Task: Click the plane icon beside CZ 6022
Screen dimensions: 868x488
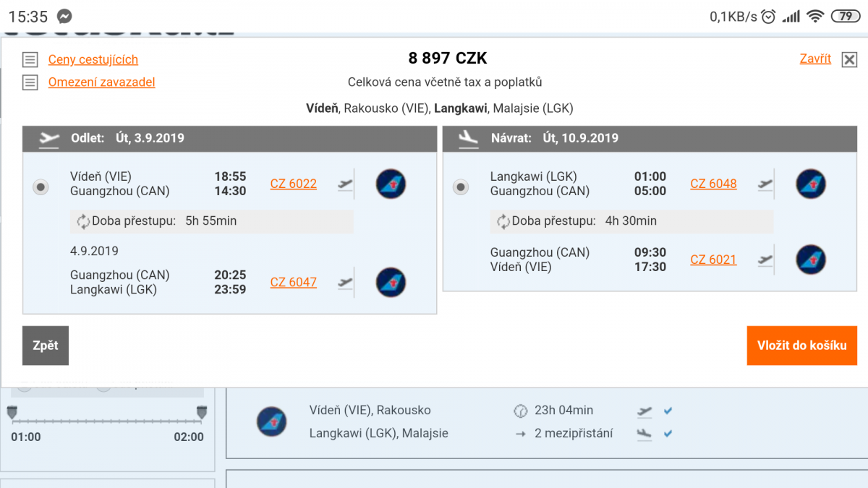Action: 346,184
